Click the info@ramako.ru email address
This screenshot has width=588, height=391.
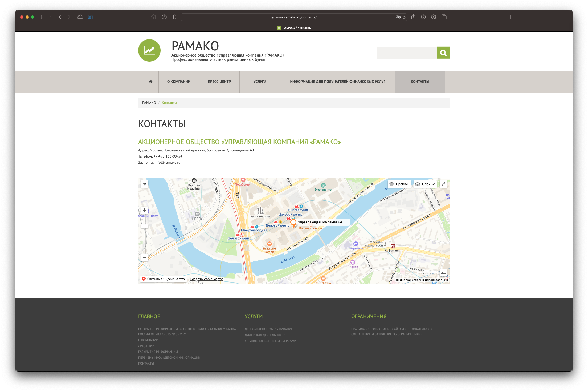167,162
